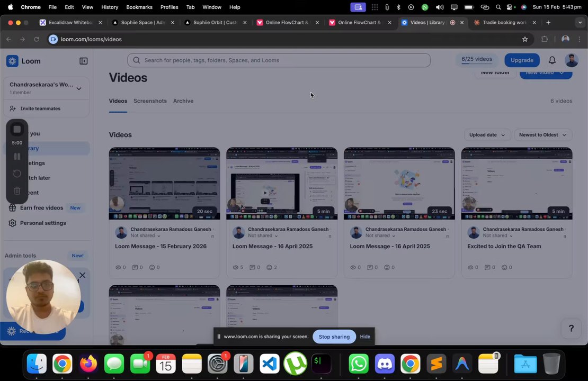Open Sublime Text from the Dock
This screenshot has width=588, height=381.
436,364
